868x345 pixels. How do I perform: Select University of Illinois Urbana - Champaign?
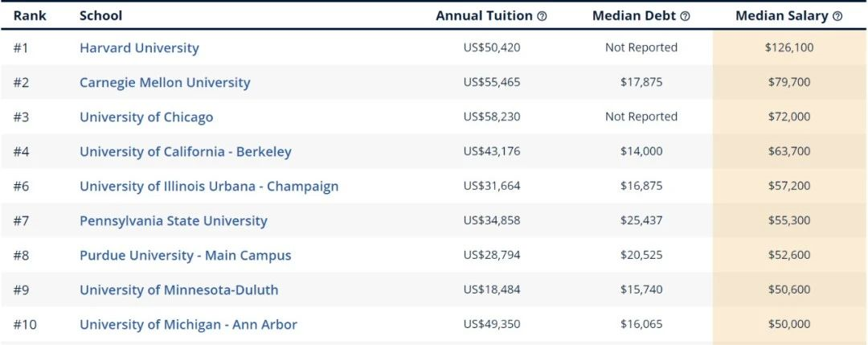coord(209,186)
